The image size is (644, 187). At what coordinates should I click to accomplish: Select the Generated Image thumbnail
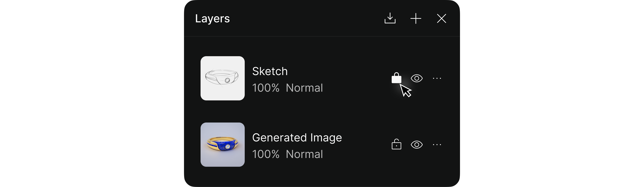[x=223, y=144]
